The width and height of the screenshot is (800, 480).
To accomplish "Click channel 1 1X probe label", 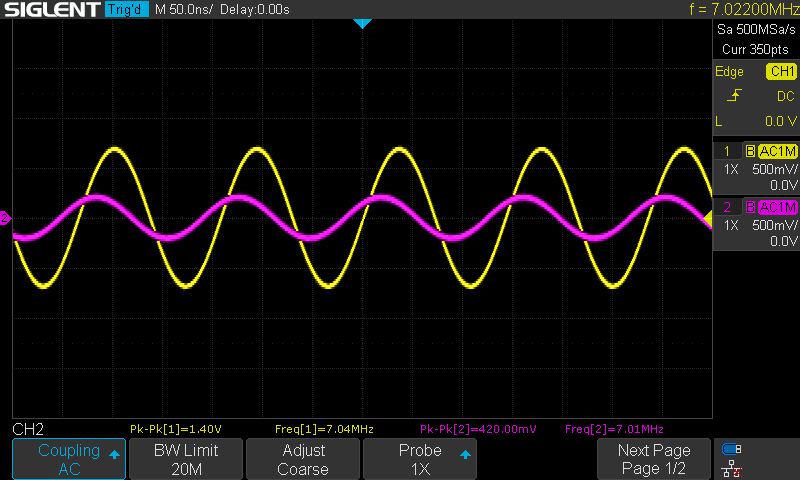I will click(x=731, y=169).
